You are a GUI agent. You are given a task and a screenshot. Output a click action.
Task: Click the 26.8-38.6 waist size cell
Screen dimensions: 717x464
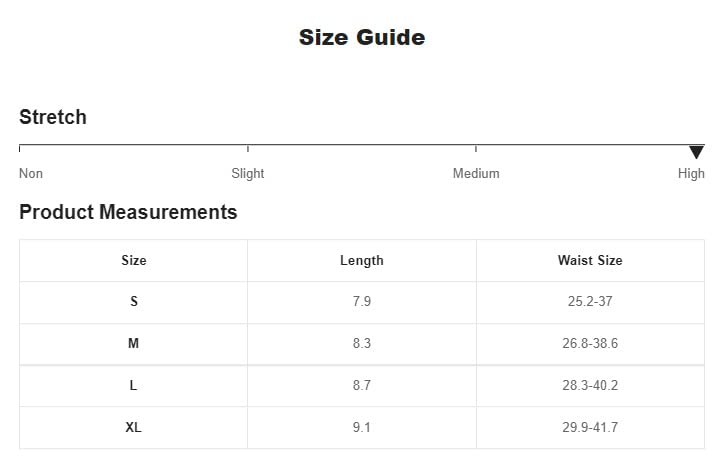tap(590, 343)
